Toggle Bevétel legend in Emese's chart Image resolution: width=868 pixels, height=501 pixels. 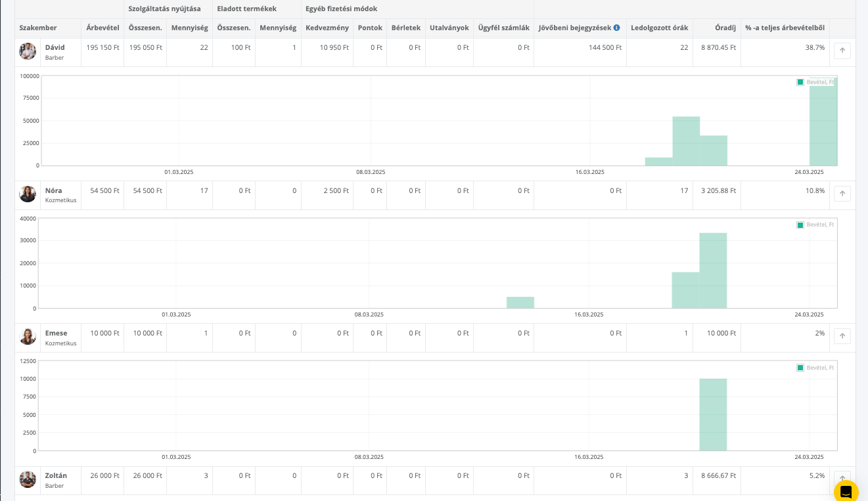[815, 368]
